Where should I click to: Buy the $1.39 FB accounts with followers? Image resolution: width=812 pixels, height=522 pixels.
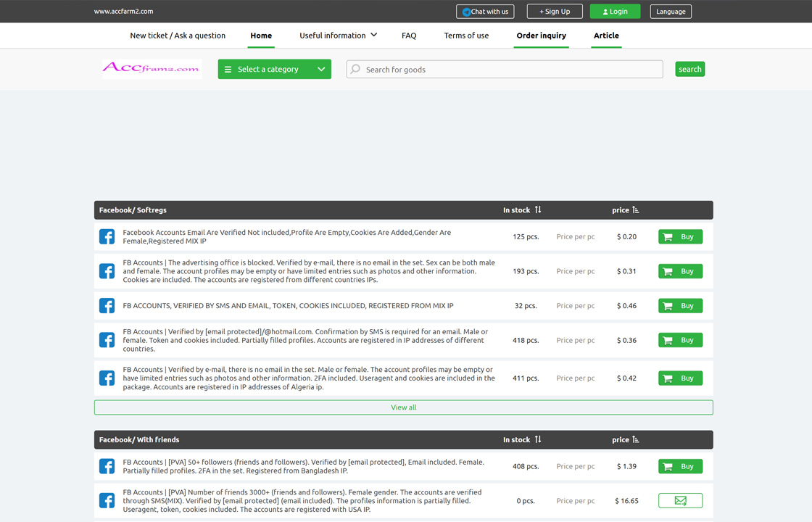click(681, 466)
